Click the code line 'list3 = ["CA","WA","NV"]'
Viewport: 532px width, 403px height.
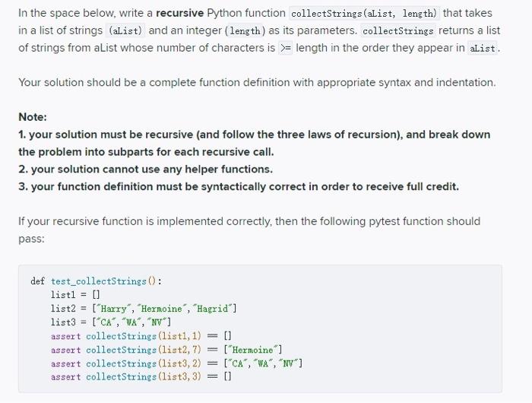click(x=111, y=322)
